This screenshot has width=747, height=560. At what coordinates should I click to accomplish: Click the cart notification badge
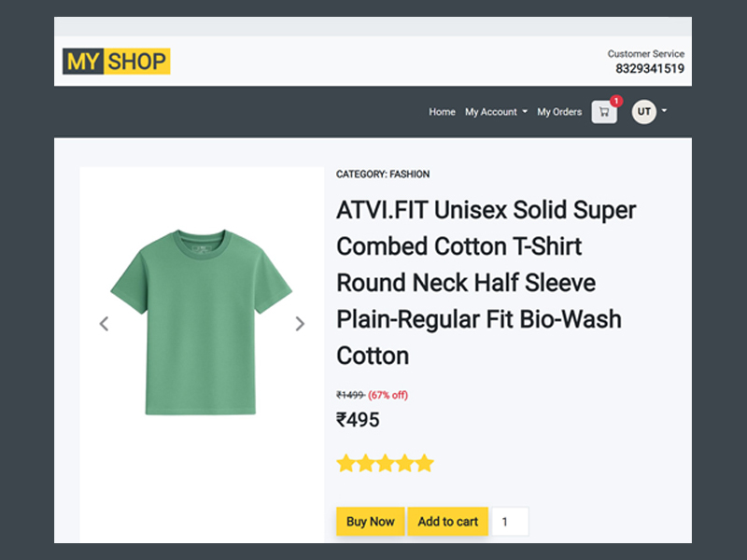(616, 101)
